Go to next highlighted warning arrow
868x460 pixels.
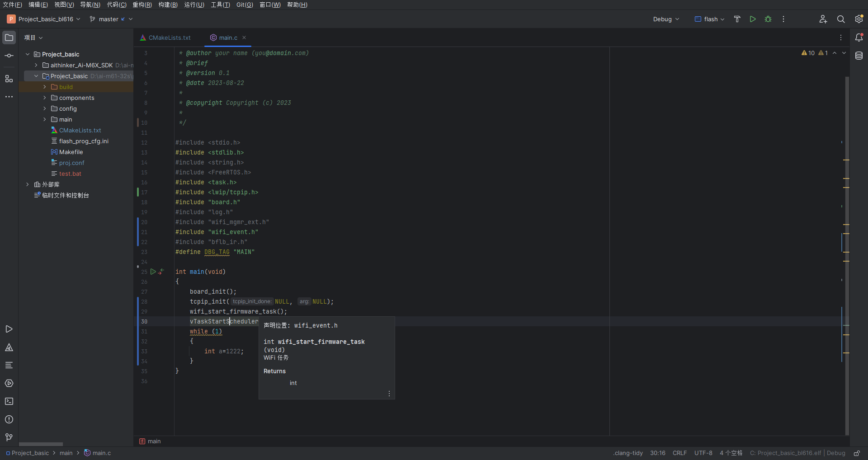click(x=844, y=53)
